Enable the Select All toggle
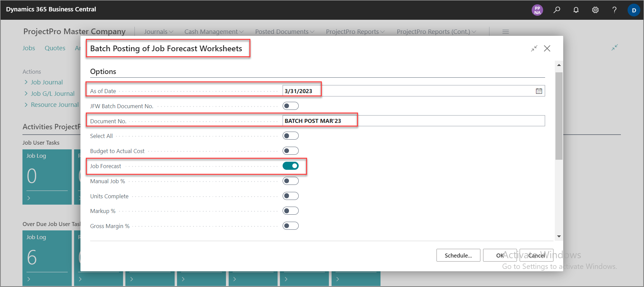 pos(290,136)
